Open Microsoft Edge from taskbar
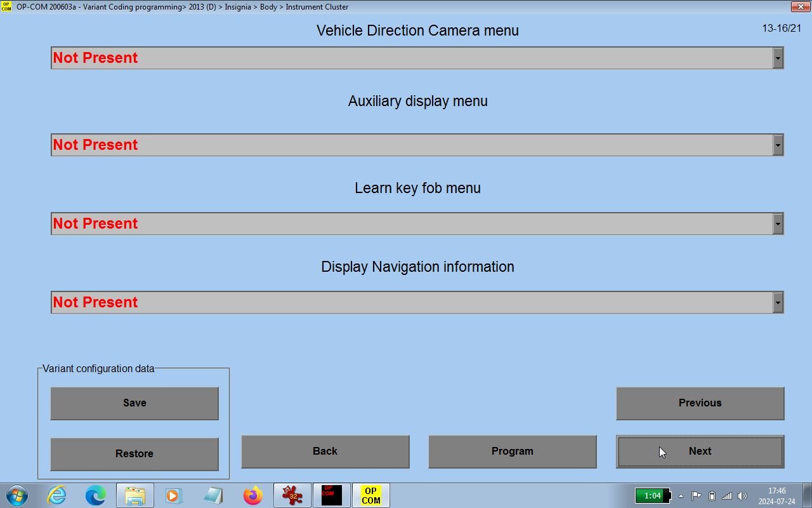Screen dimensions: 812x508 (96, 495)
